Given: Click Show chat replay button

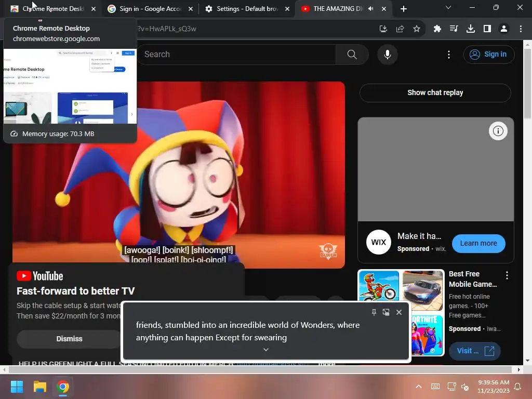Looking at the screenshot, I should [x=435, y=92].
